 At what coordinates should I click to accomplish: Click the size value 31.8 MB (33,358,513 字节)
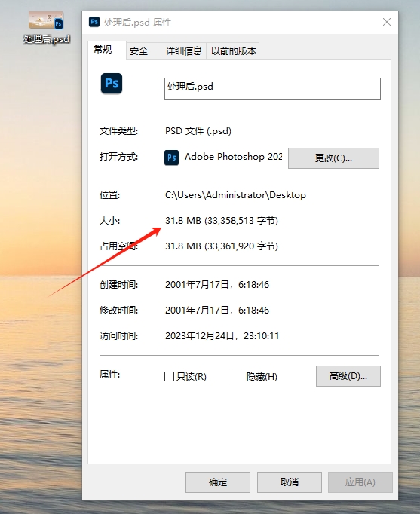click(222, 221)
